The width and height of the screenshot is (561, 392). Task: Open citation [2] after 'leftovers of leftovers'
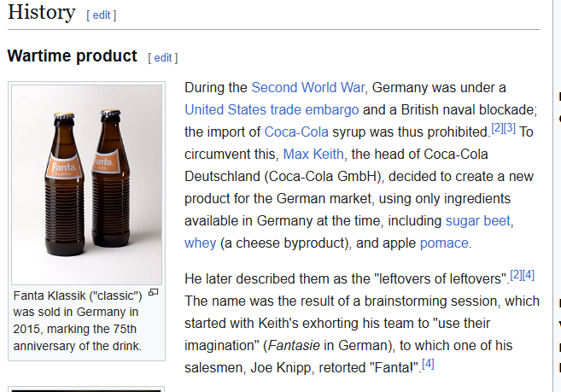coord(516,275)
